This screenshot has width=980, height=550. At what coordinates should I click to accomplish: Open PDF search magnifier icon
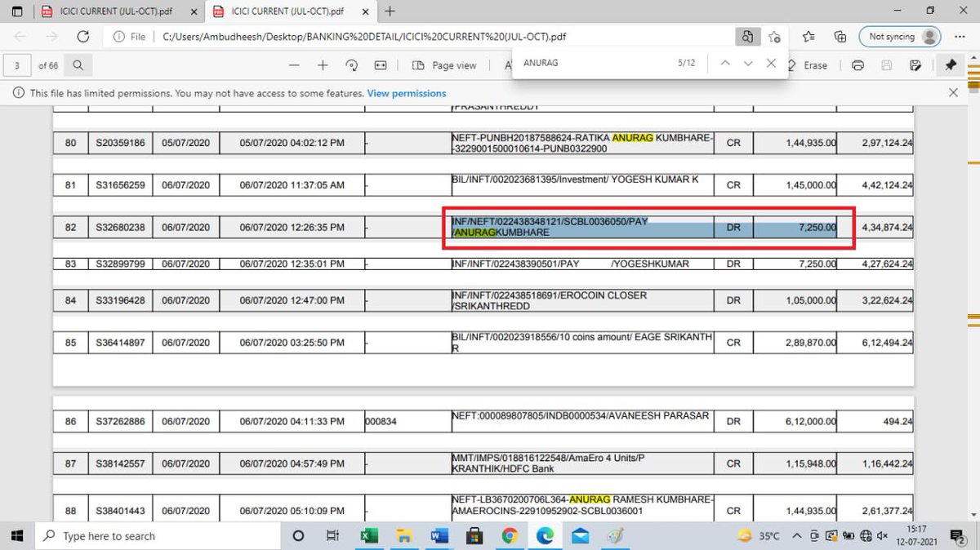click(78, 65)
